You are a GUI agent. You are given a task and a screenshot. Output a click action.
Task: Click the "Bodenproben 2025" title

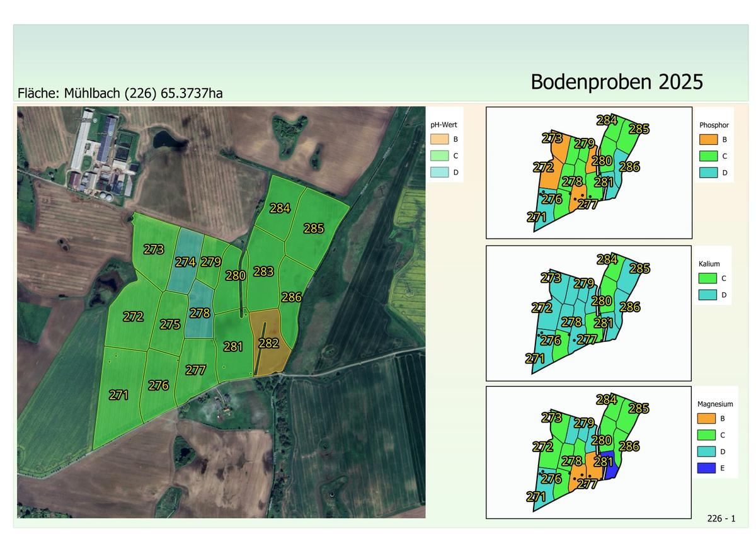point(617,82)
